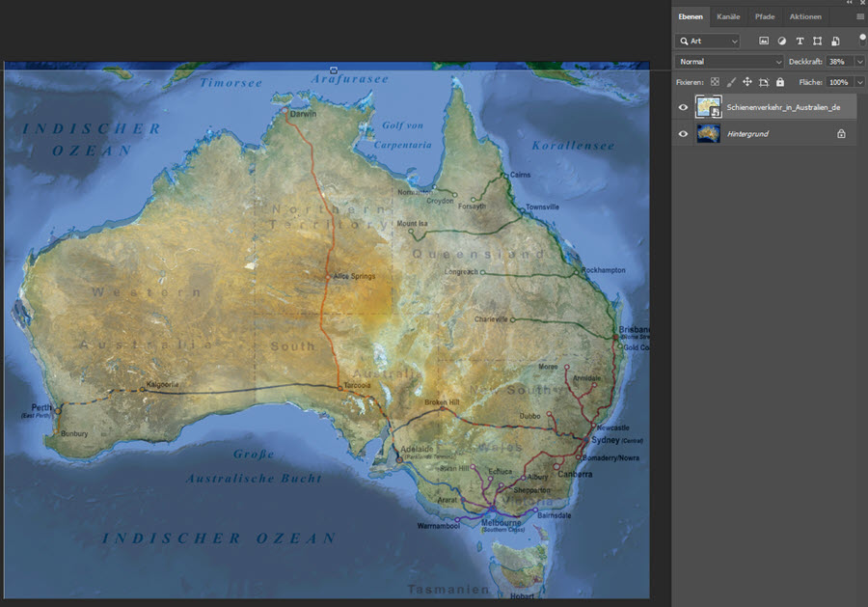Click the text layer filter icon
868x607 pixels.
(x=800, y=41)
